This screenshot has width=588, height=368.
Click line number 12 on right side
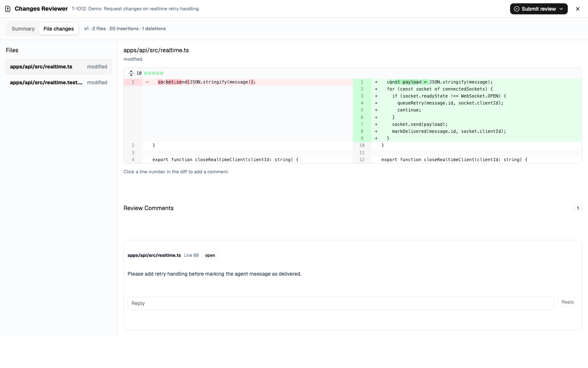tap(362, 160)
